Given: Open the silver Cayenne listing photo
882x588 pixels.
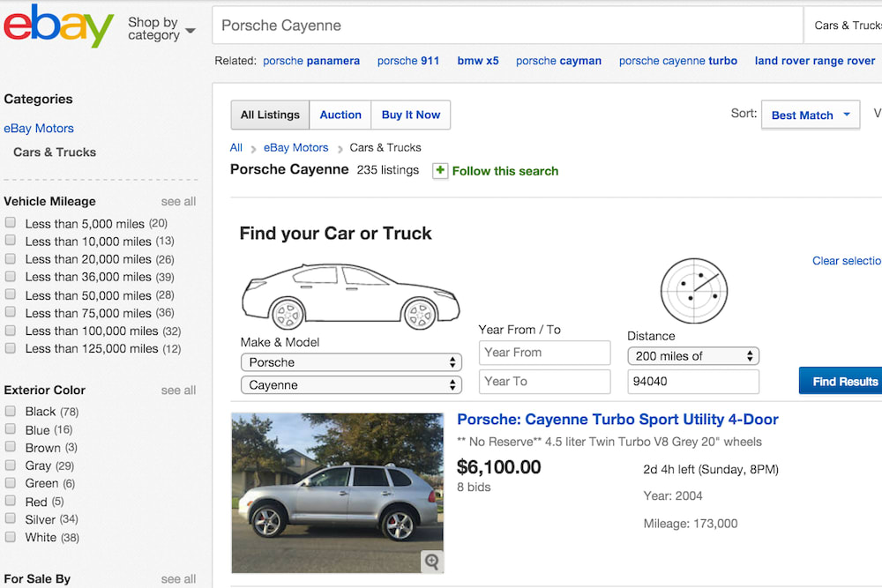Looking at the screenshot, I should tap(338, 493).
